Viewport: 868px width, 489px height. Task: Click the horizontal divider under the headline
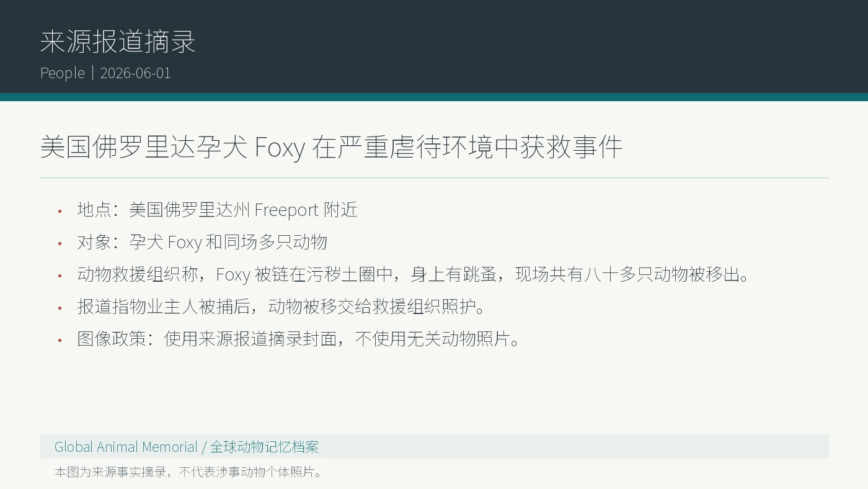pyautogui.click(x=434, y=177)
